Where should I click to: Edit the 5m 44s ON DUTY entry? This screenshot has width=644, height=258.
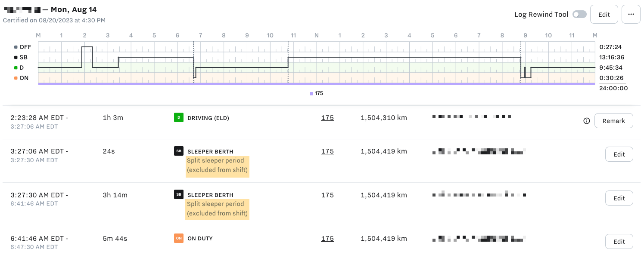point(619,241)
